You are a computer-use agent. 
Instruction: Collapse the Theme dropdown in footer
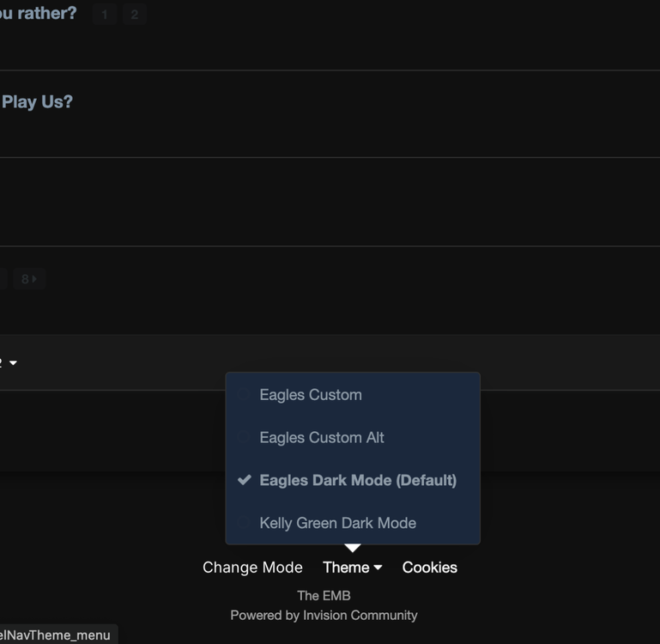pyautogui.click(x=352, y=568)
